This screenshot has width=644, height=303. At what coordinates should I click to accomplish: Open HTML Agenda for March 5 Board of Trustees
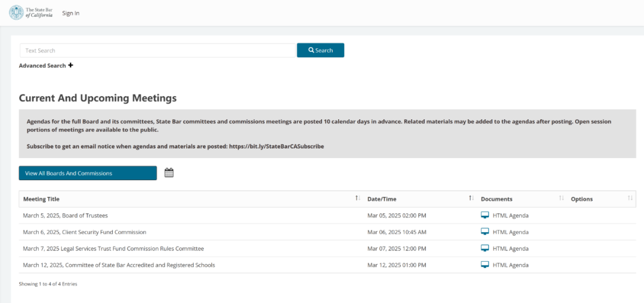pyautogui.click(x=510, y=215)
